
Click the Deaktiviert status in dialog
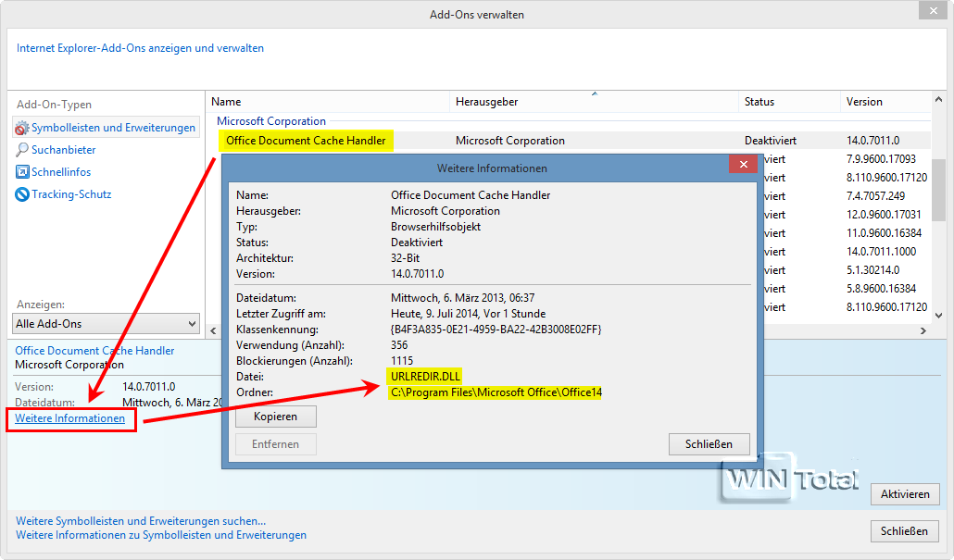pos(417,243)
